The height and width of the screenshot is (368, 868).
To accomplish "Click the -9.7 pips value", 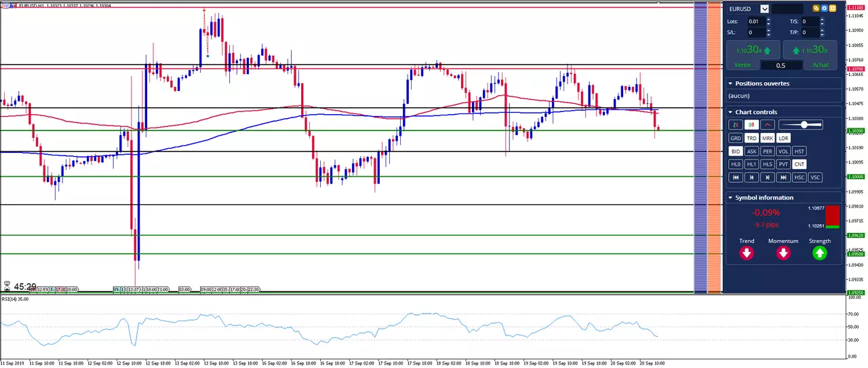I will [x=766, y=225].
